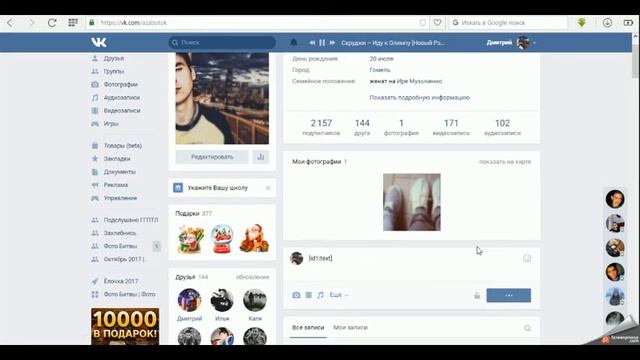Screen dimensions: 640x360
Task: Click Показать подробную информацию link
Action: click(420, 98)
